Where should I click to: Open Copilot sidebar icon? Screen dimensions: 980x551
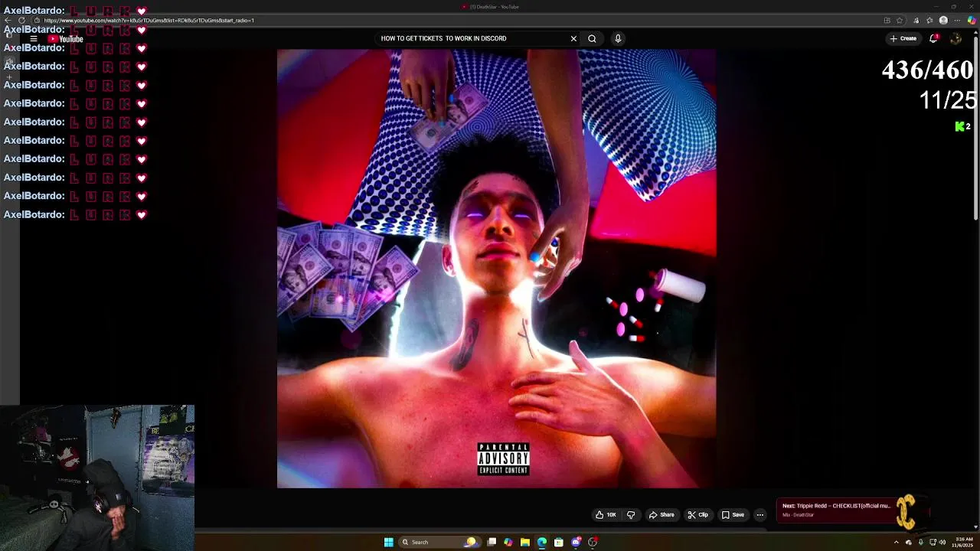pyautogui.click(x=972, y=20)
